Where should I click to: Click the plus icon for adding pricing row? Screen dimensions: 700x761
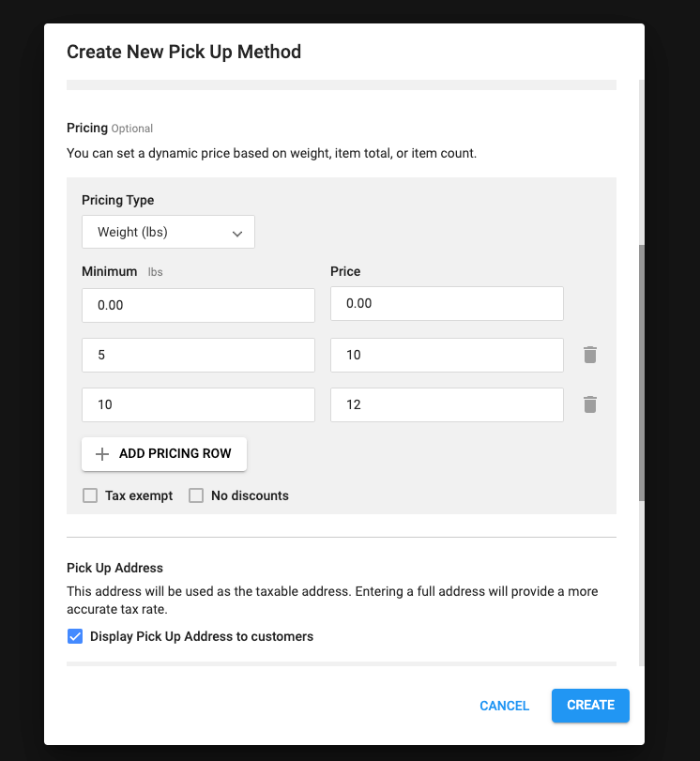[103, 453]
